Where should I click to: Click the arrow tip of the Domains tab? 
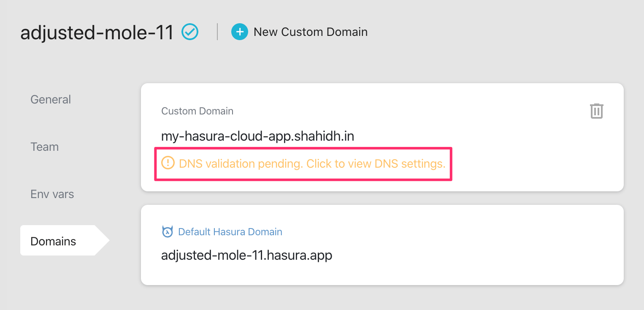[x=106, y=240]
